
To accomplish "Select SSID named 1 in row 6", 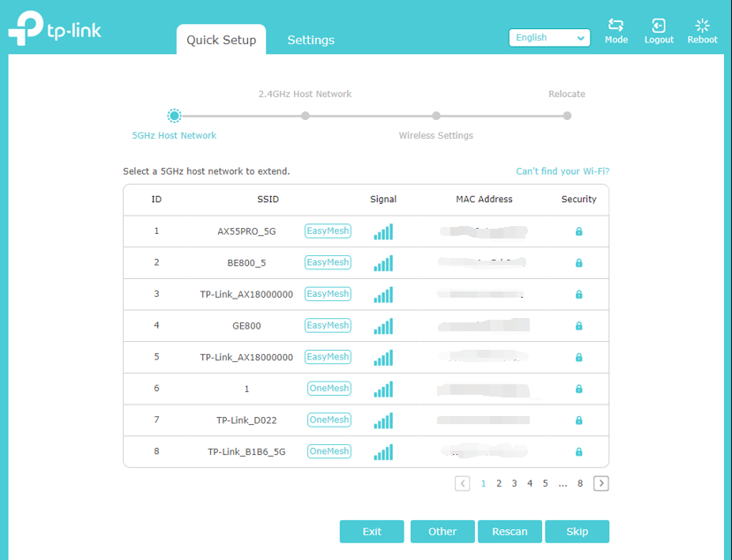I will [x=246, y=389].
